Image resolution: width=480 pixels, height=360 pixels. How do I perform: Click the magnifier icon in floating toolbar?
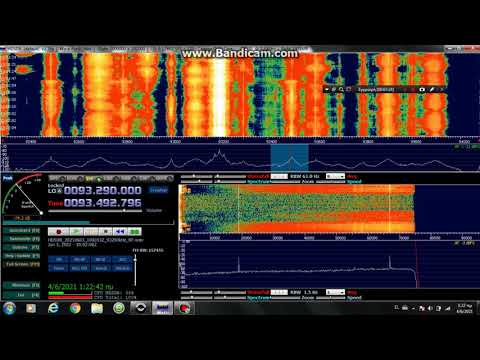coord(341,89)
